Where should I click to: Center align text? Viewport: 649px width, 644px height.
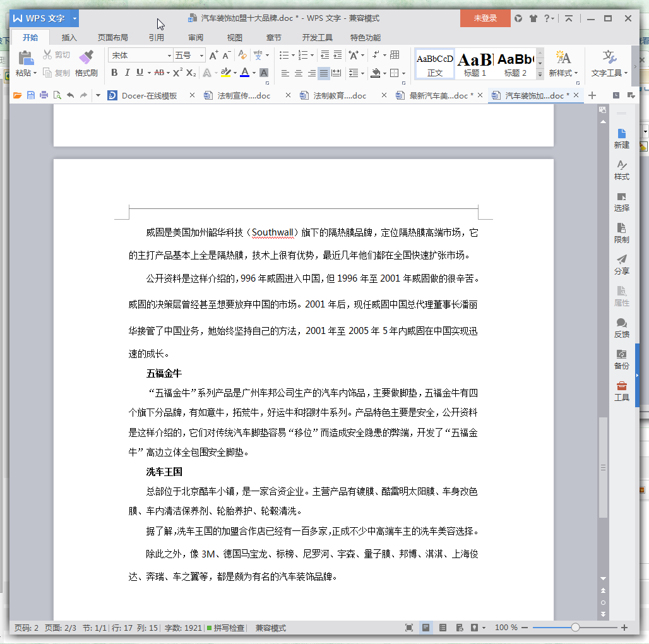(299, 73)
